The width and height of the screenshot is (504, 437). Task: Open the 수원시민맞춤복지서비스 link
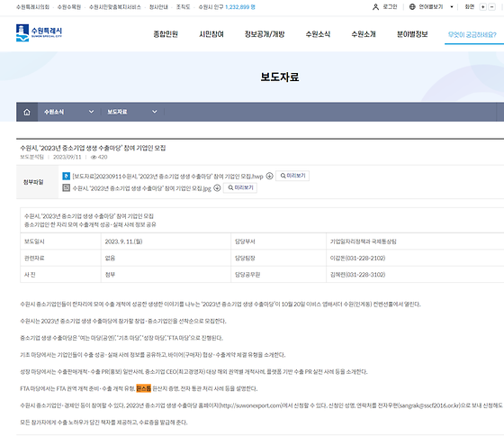click(115, 7)
